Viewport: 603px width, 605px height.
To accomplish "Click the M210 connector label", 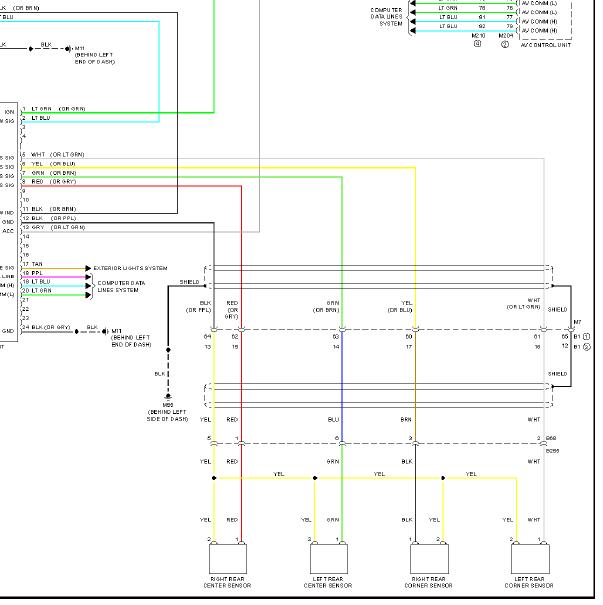I will (x=478, y=35).
